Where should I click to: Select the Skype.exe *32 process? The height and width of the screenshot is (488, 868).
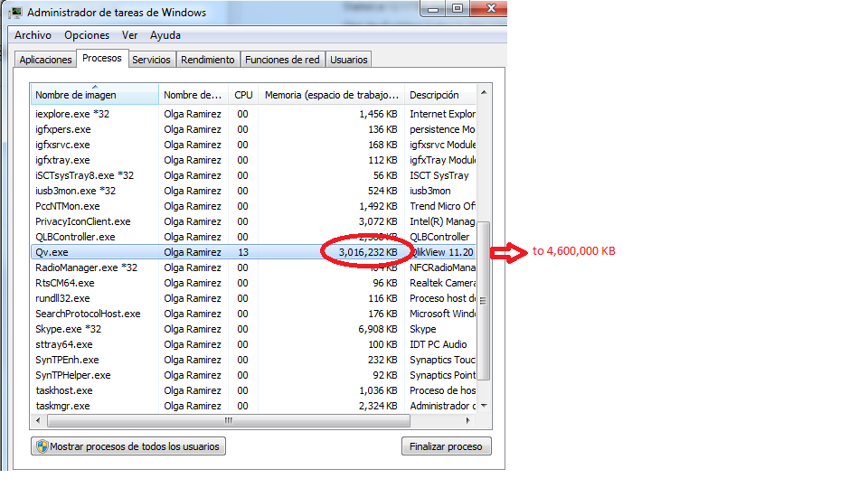[253, 329]
